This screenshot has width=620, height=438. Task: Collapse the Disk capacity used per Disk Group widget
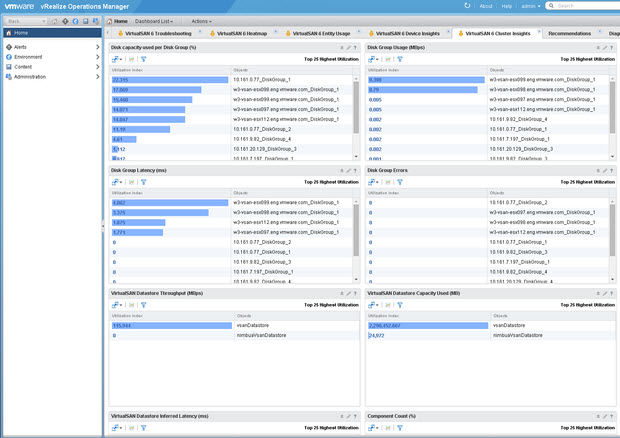(342, 48)
